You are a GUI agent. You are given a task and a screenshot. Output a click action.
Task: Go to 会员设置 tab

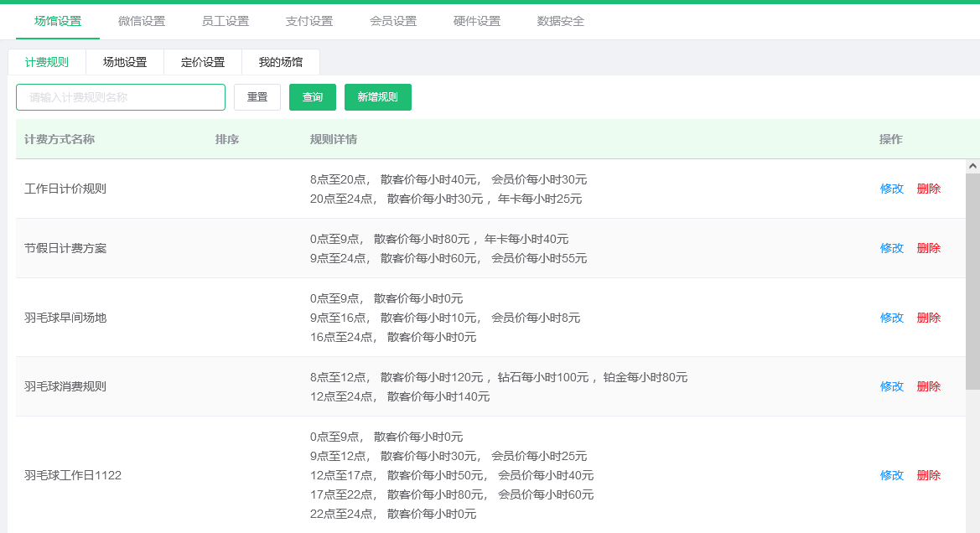coord(393,21)
